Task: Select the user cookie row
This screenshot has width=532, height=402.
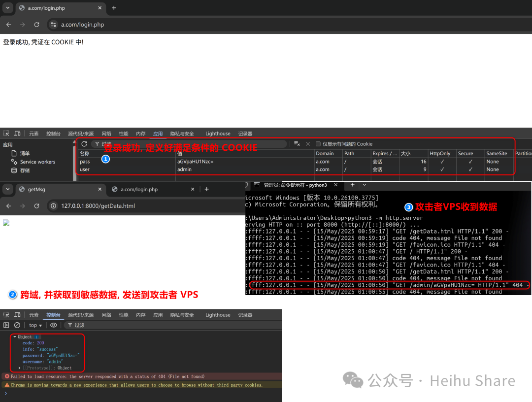Action: tap(295, 169)
